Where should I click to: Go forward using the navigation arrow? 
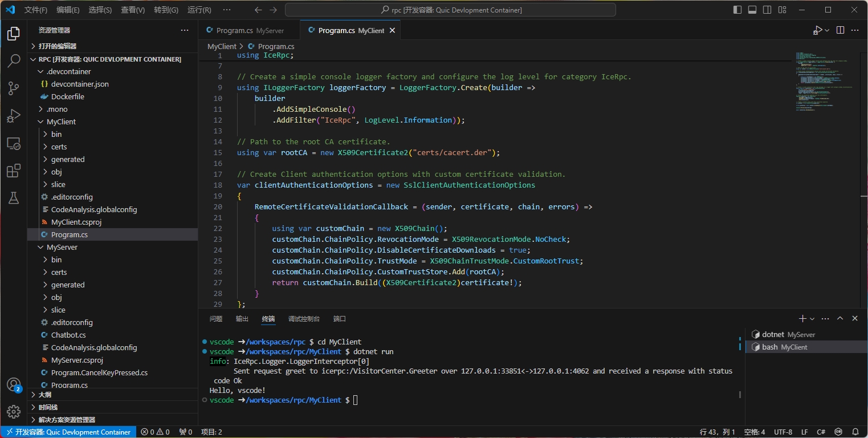[274, 10]
